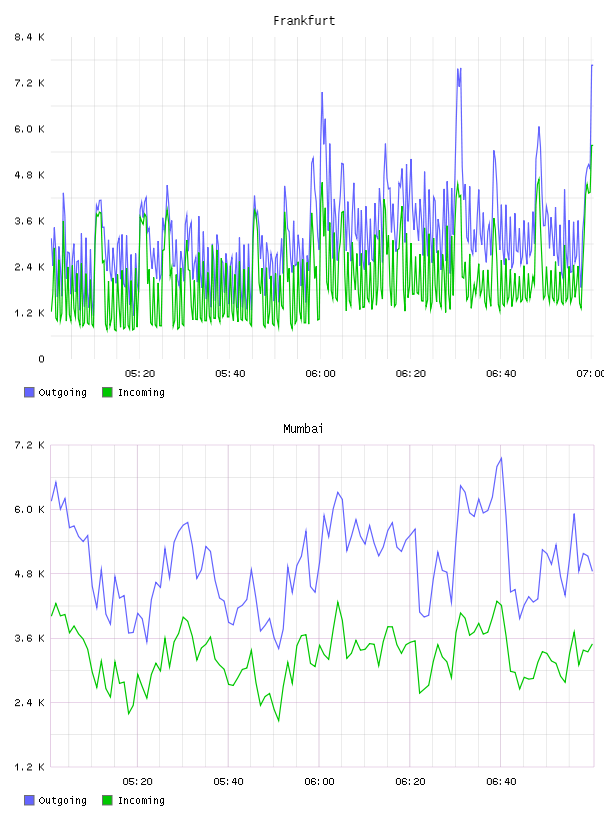This screenshot has height=816, width=608.
Task: Select the Outgoing legend label in Mumbai chart
Action: point(62,801)
